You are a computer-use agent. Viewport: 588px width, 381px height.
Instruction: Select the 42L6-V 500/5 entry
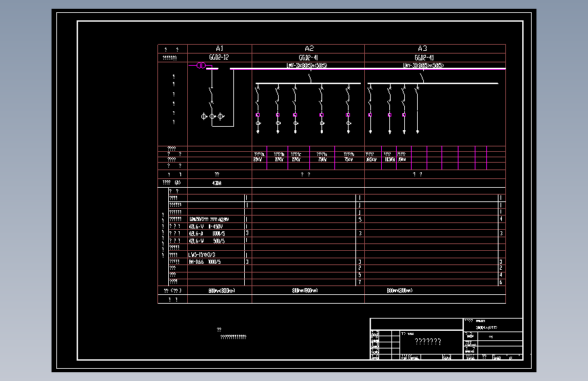(207, 241)
